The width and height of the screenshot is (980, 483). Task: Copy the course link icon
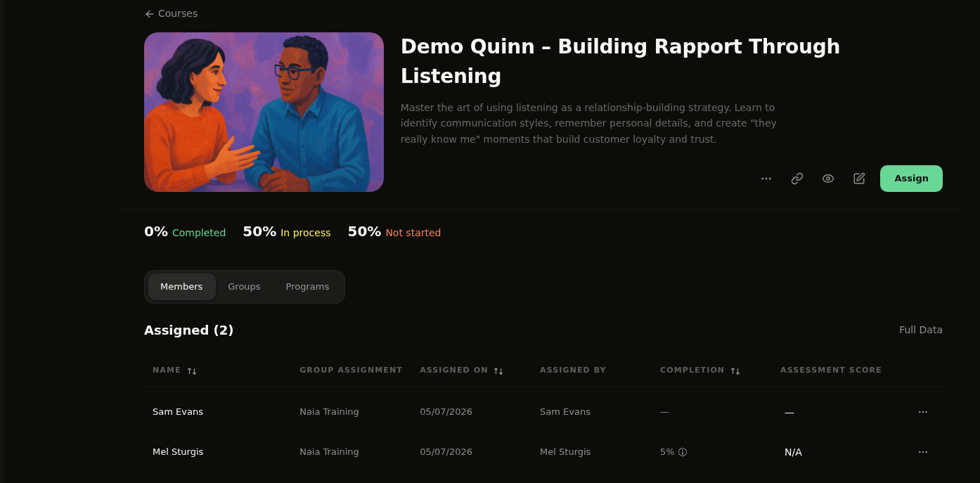(x=797, y=179)
